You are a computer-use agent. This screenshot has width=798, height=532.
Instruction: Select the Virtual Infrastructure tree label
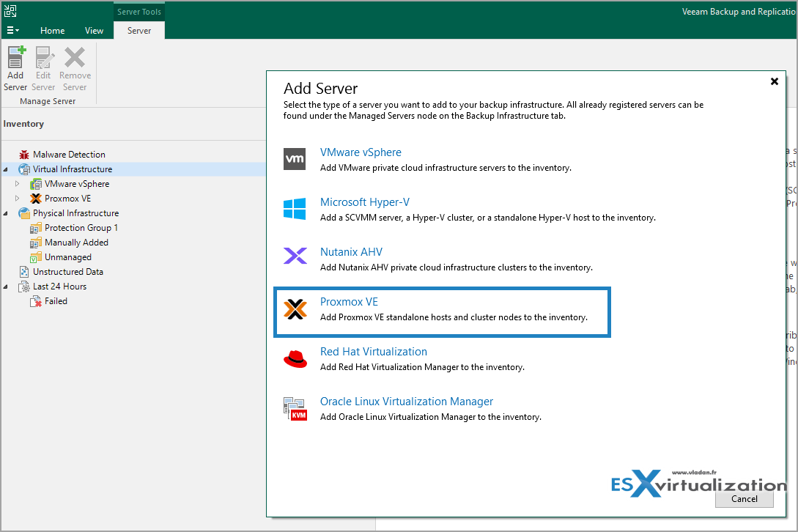[73, 169]
